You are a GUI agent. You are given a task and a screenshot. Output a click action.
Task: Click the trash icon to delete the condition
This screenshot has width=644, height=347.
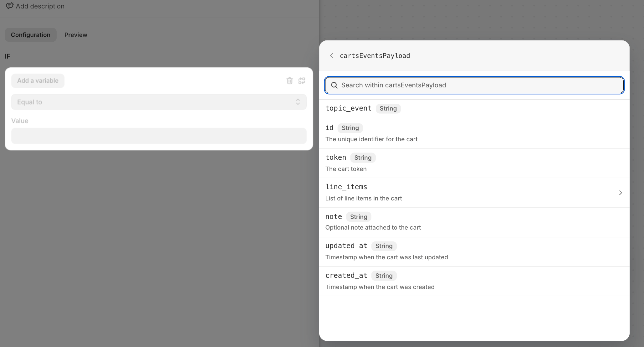pos(289,81)
